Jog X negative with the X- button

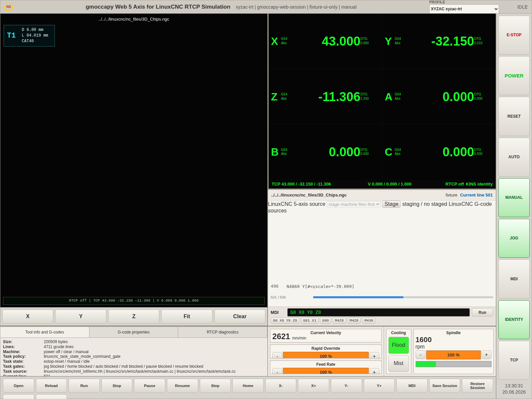click(x=281, y=386)
